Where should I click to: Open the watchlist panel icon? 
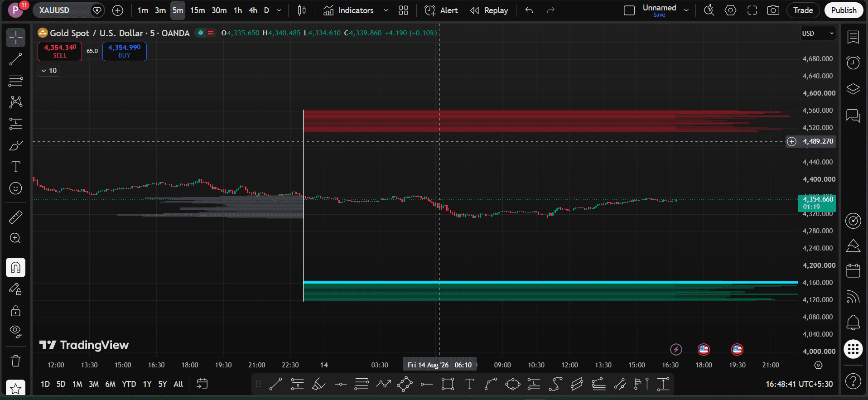(853, 37)
